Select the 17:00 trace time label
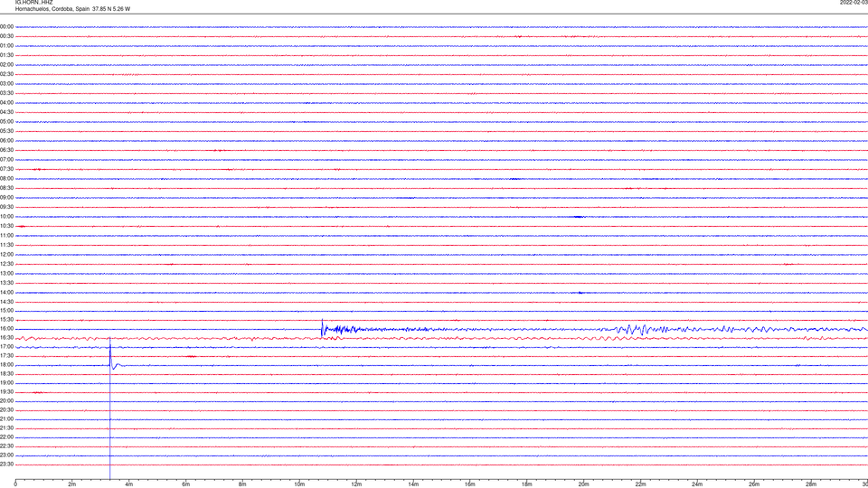This screenshot has height=488, width=868. (x=6, y=347)
